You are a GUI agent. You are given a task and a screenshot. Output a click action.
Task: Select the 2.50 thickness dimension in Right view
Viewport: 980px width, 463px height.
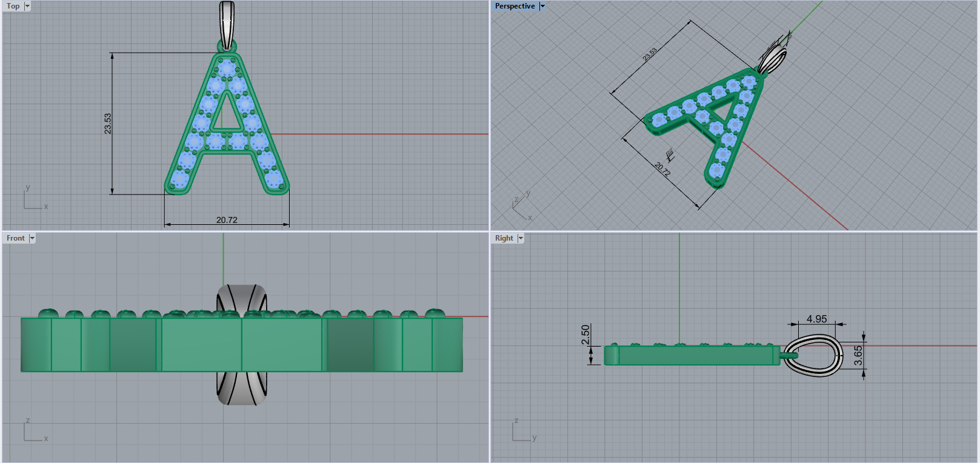coord(585,335)
